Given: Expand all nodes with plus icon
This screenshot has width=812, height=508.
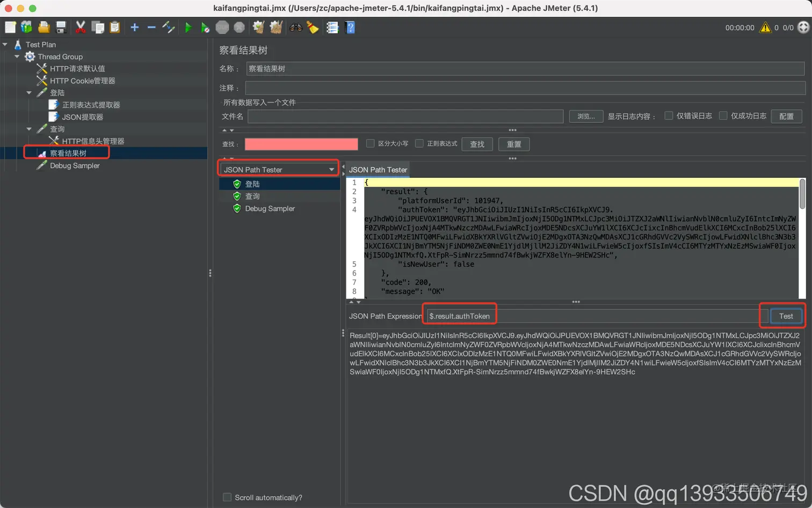Looking at the screenshot, I should pyautogui.click(x=135, y=27).
